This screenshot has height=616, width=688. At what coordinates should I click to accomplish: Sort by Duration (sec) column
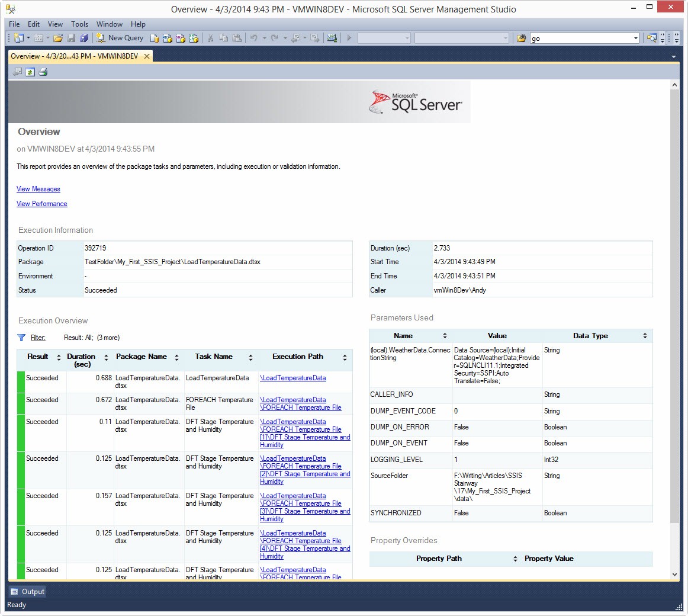pos(106,358)
